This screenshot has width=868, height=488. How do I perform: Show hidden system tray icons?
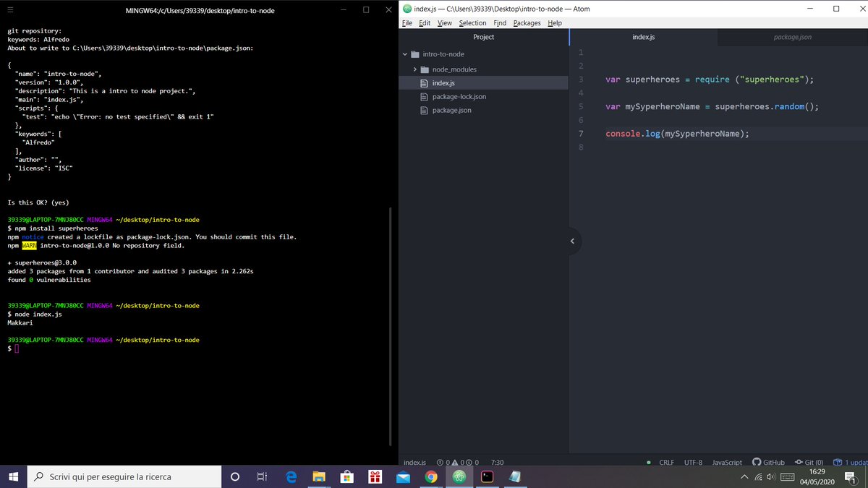click(x=744, y=477)
